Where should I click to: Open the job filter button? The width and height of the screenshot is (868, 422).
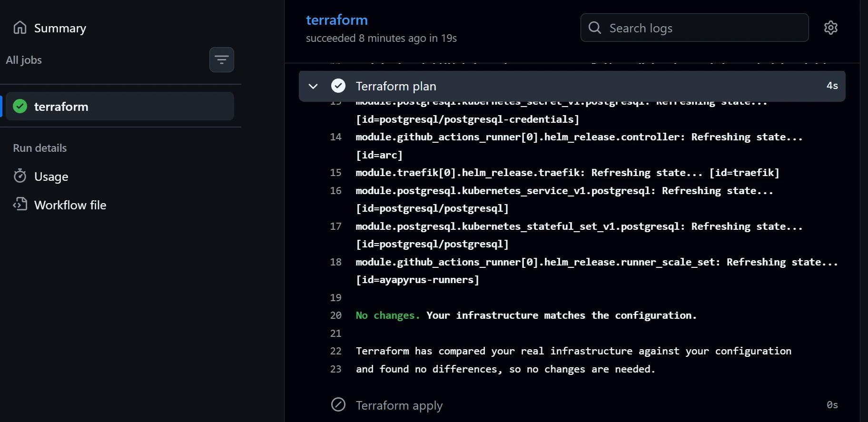(222, 60)
